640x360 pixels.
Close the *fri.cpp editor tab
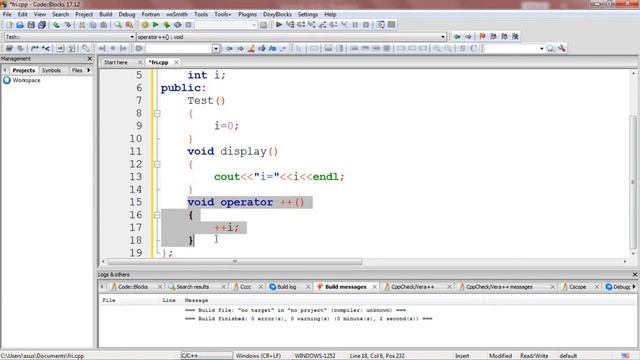176,62
